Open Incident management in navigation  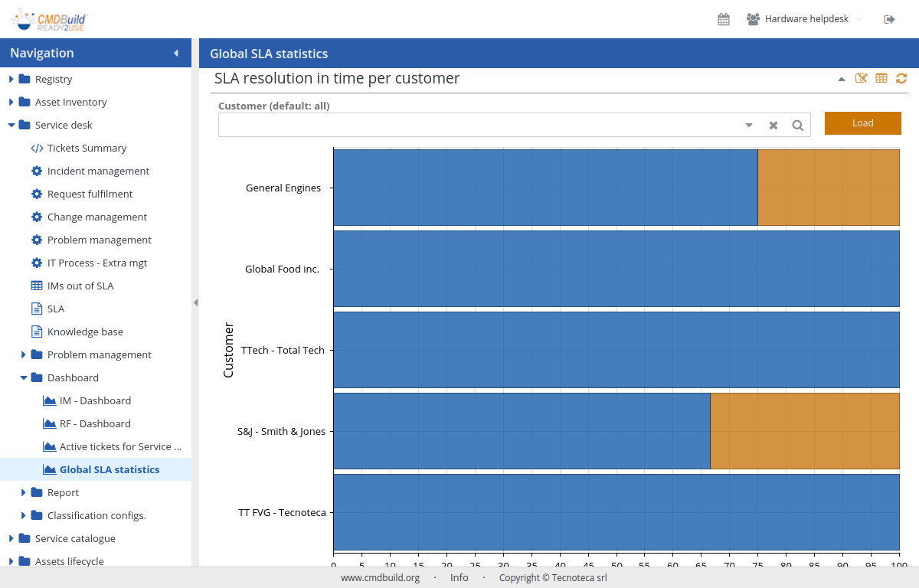(x=98, y=171)
